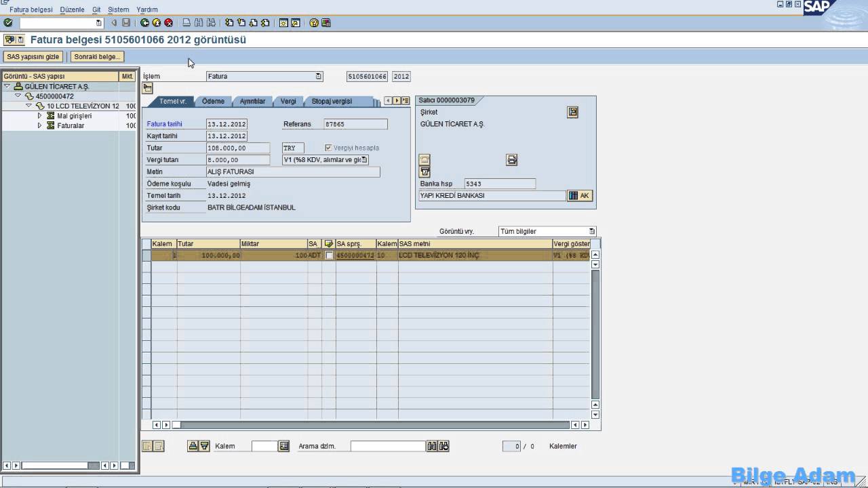This screenshot has height=488, width=868.
Task: Switch to the Stopaj vergisi tab
Action: click(x=332, y=101)
